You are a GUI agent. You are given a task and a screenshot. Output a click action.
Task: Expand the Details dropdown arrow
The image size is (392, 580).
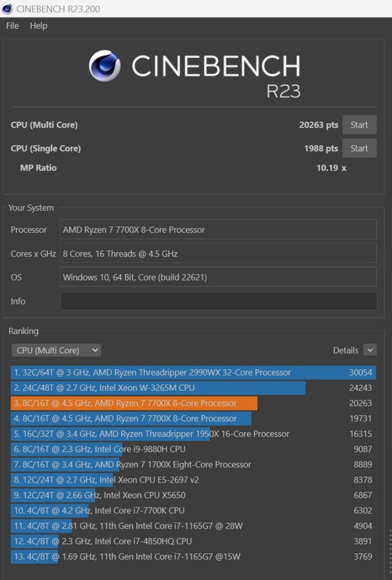pos(370,350)
